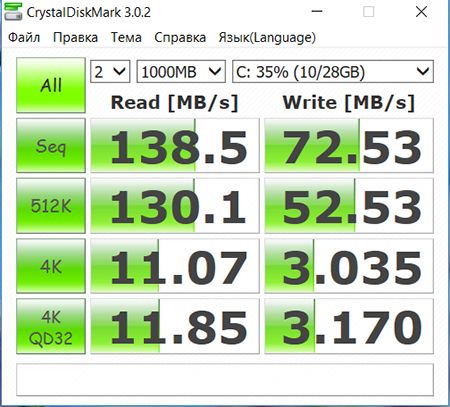Click the CrystalDiskMark app icon in title bar
The width and height of the screenshot is (450, 407).
pos(13,12)
